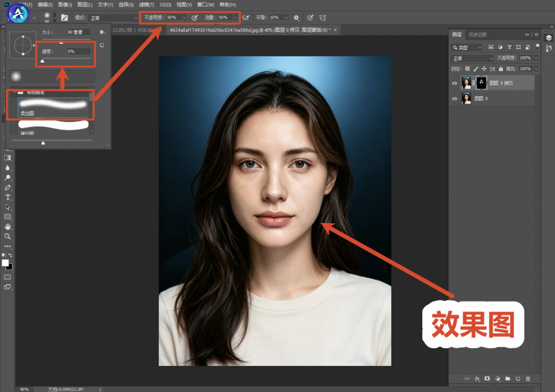Create new group folder icon
555x392 pixels.
[x=508, y=378]
